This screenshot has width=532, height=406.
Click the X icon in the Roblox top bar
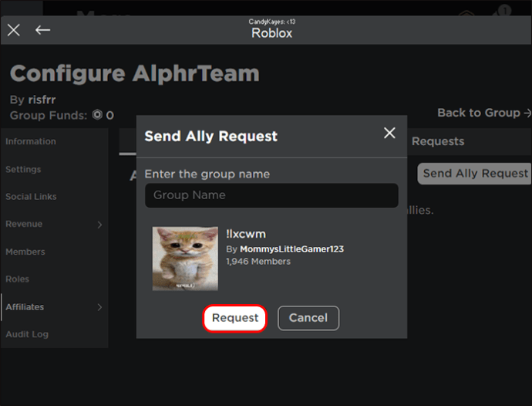pos(14,30)
